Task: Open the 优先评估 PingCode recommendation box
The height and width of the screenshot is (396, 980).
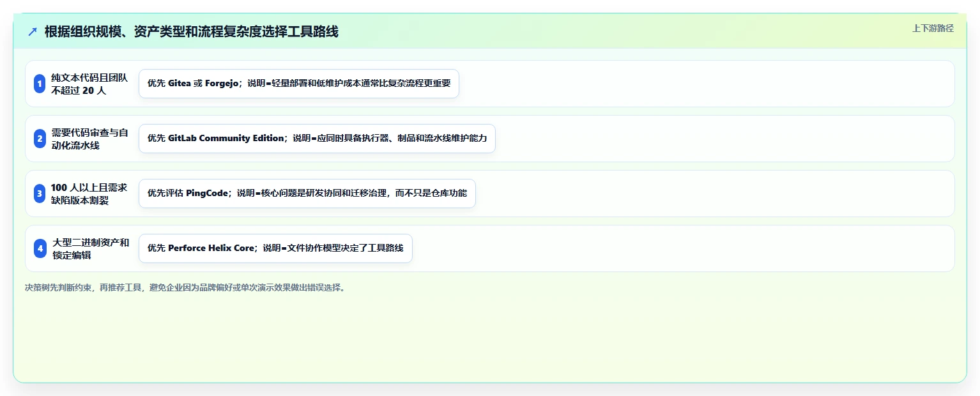Action: [307, 194]
